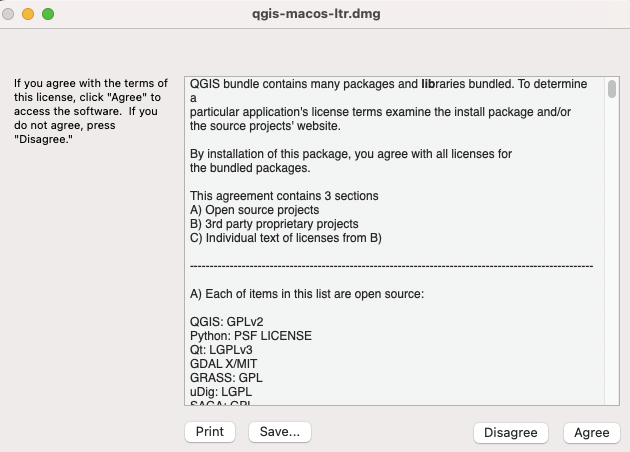This screenshot has height=452, width=630.
Task: Click 'B) 3rd party proprietary projects' line
Action: coord(274,224)
